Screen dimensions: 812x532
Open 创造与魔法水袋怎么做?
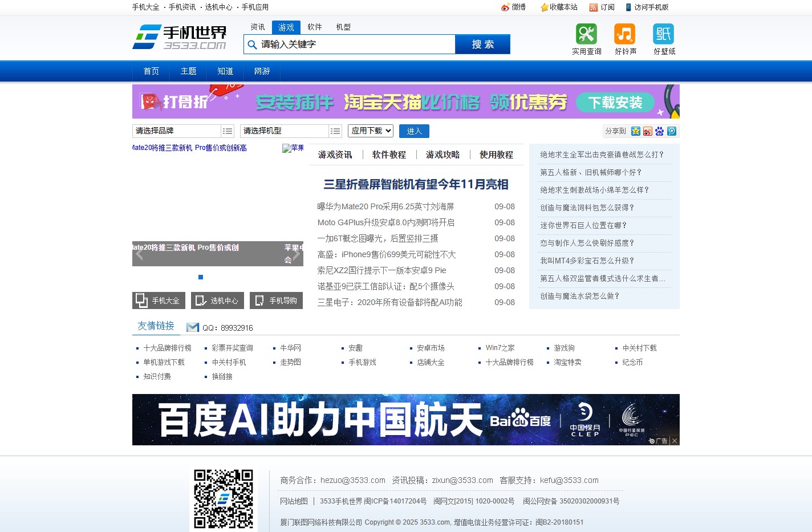tap(580, 296)
